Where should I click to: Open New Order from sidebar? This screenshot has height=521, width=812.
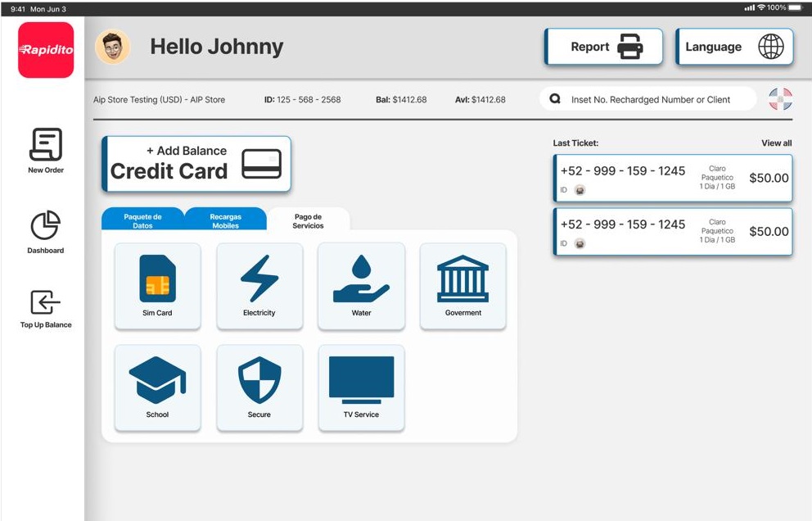(46, 151)
